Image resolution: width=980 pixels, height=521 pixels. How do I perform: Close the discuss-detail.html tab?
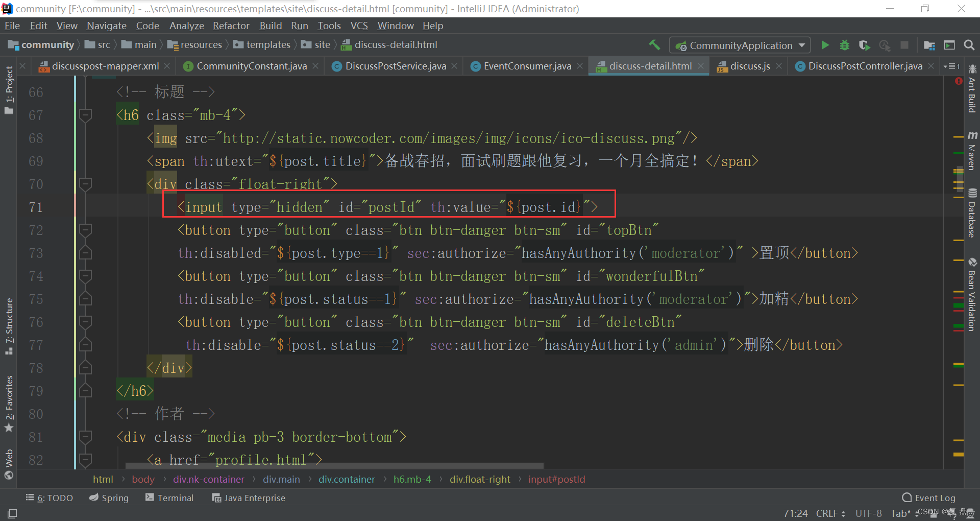(x=701, y=66)
